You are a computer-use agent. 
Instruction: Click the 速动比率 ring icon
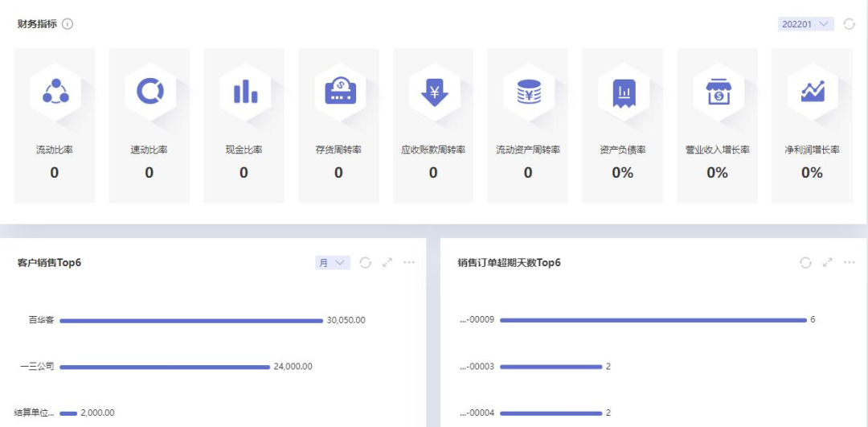(x=149, y=92)
